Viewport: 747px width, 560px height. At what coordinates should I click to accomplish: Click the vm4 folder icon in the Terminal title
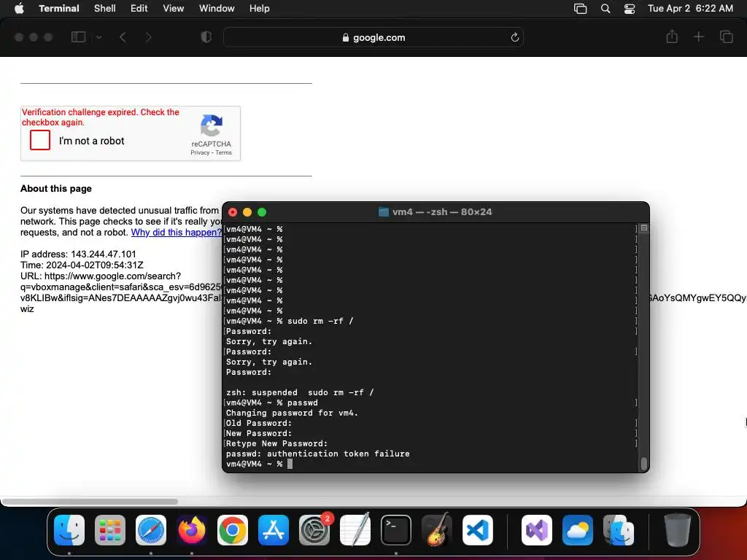click(384, 212)
